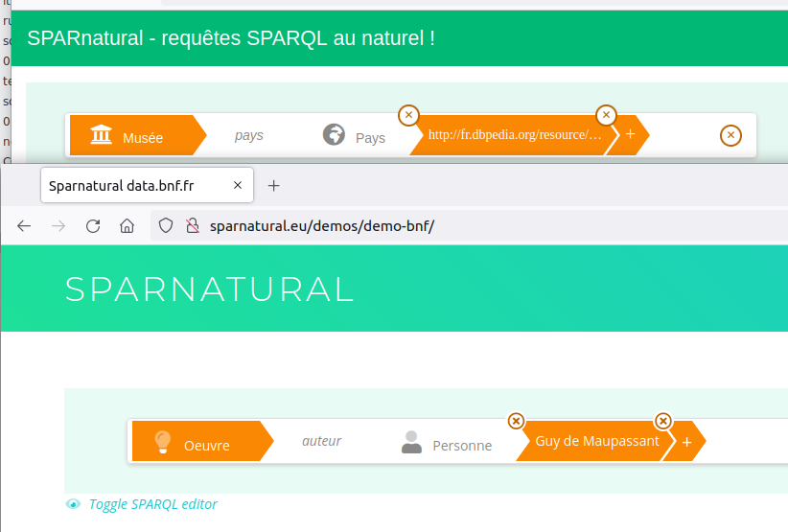Click the Personne user silhouette icon
Viewport: 788px width, 532px height.
click(411, 442)
